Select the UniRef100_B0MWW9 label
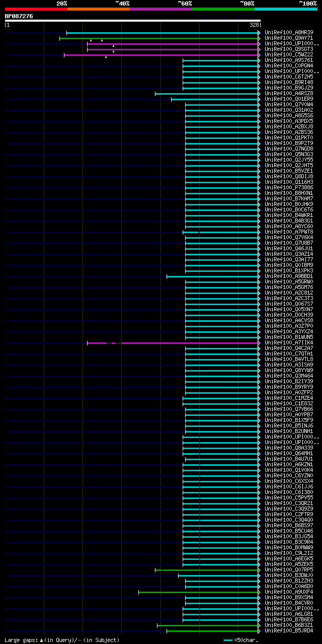 [289, 547]
